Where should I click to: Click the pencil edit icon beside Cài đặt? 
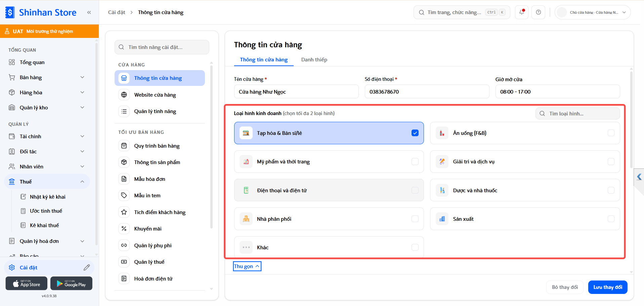pos(87,267)
